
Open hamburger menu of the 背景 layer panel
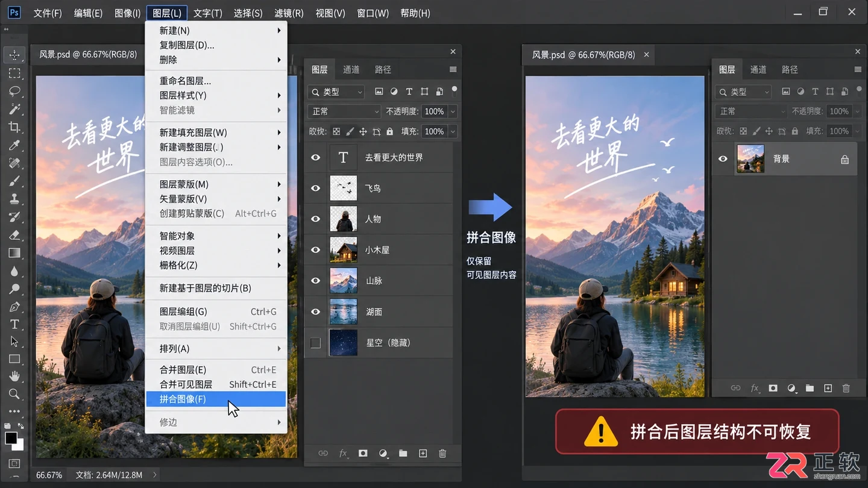pyautogui.click(x=858, y=69)
